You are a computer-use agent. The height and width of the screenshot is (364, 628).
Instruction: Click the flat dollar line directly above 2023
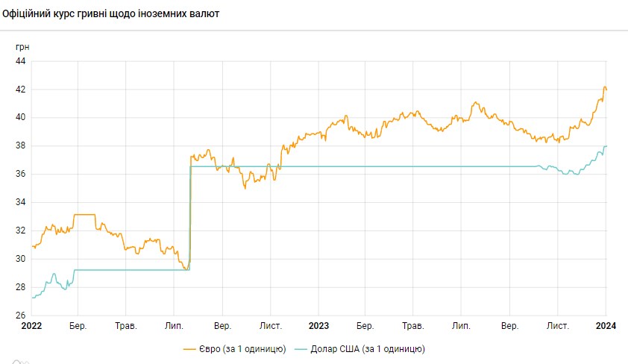[318, 166]
